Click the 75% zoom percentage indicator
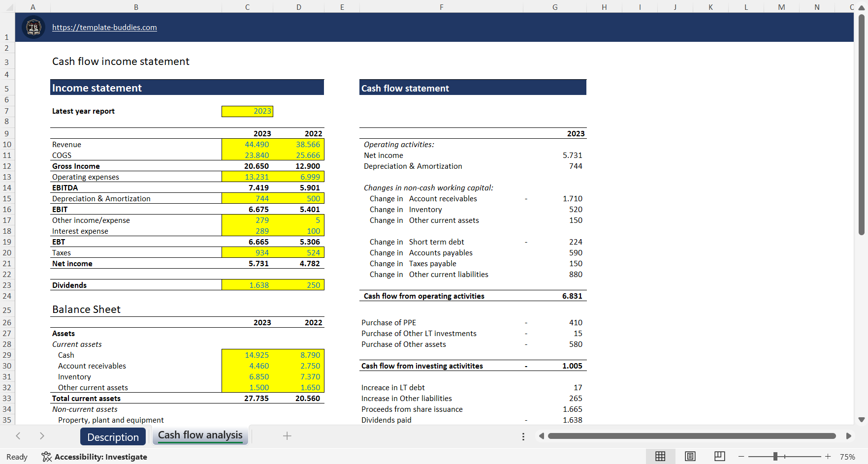The width and height of the screenshot is (868, 464). click(848, 456)
